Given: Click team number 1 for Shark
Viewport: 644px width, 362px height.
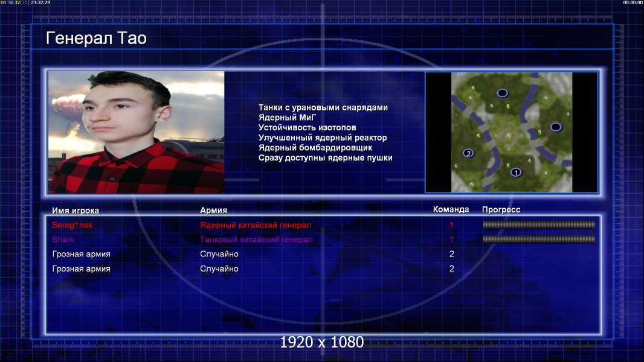Looking at the screenshot, I should click(451, 240).
